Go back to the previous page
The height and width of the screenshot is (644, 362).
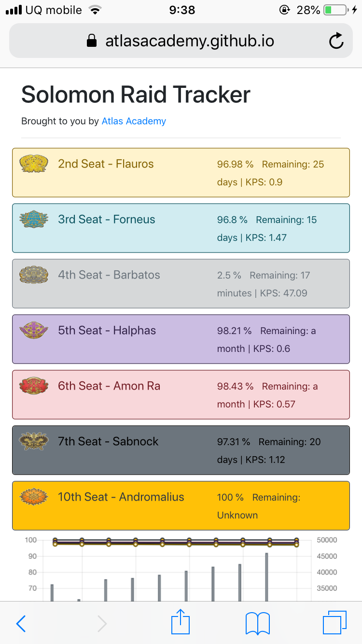(x=21, y=623)
